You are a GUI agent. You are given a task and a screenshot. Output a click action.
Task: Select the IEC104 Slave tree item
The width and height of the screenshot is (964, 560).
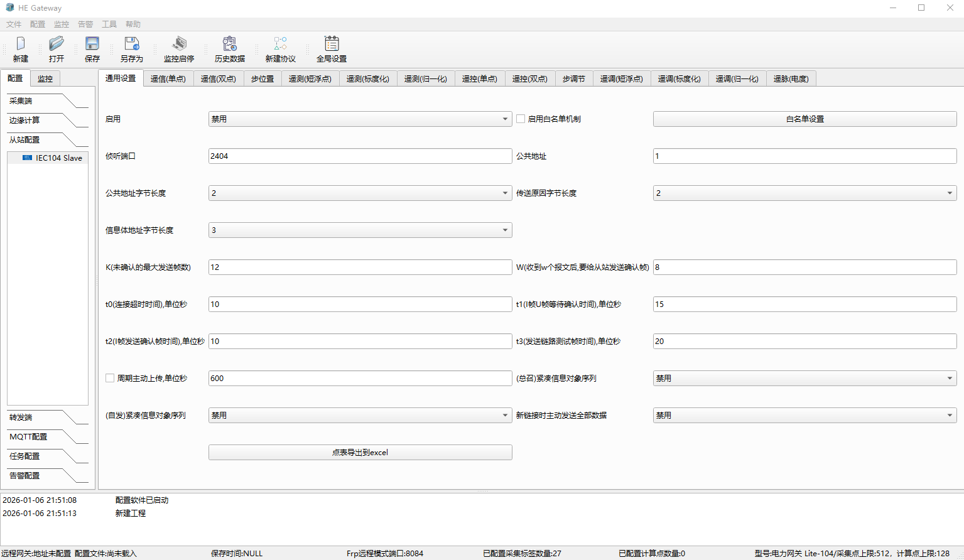coord(58,158)
